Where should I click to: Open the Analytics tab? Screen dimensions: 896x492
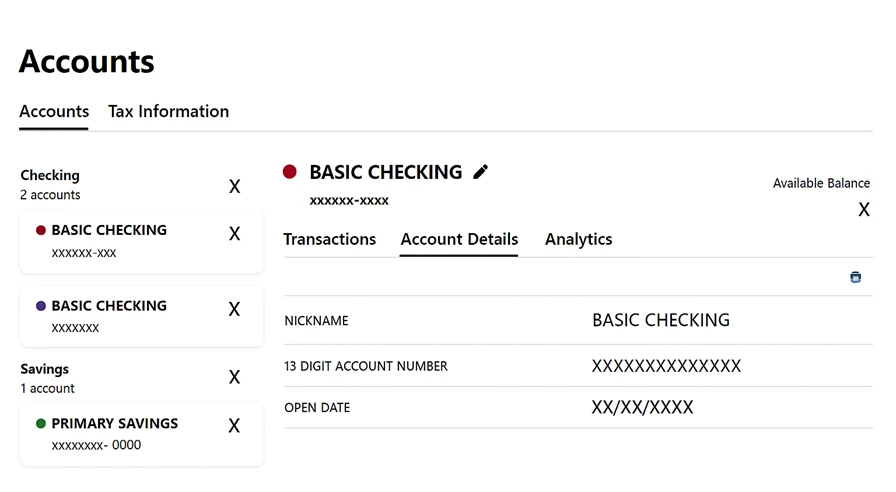click(578, 240)
